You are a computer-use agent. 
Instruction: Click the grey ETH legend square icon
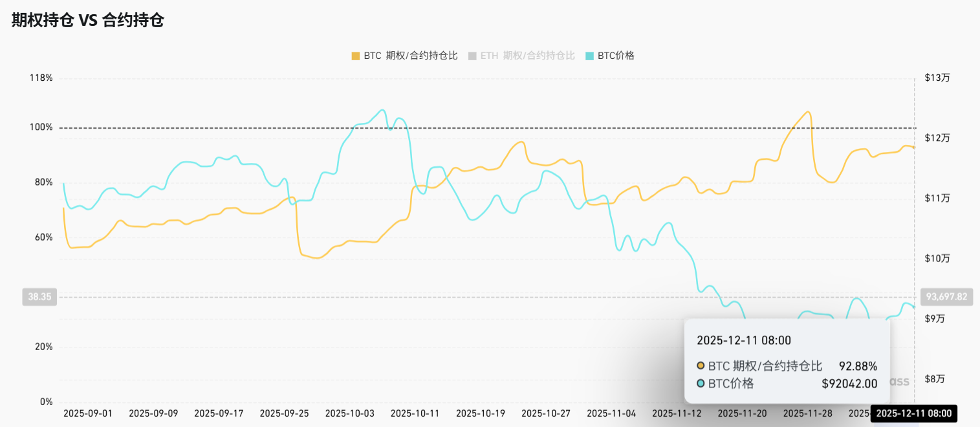[472, 56]
